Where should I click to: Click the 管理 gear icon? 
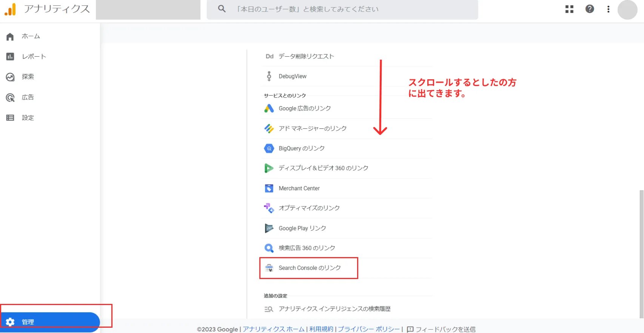point(10,322)
